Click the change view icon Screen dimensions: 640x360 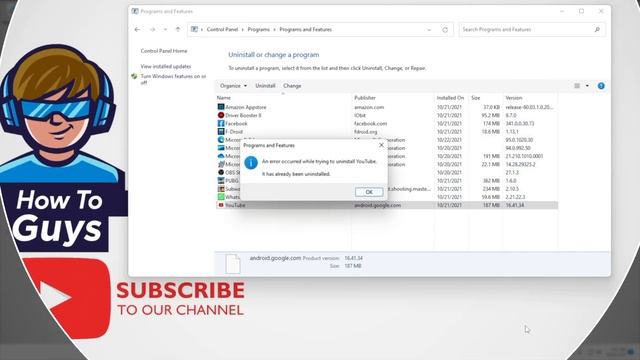coord(577,86)
